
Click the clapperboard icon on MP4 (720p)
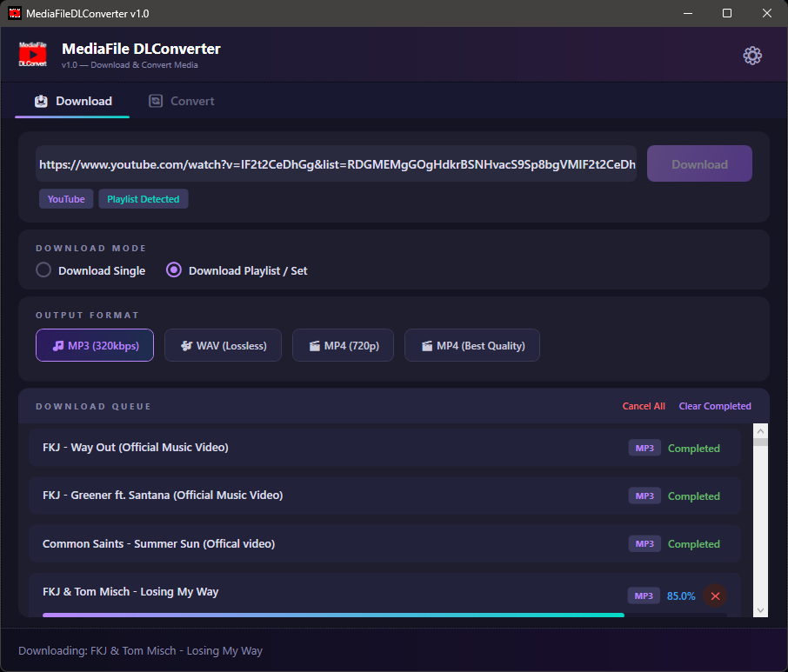coord(315,345)
